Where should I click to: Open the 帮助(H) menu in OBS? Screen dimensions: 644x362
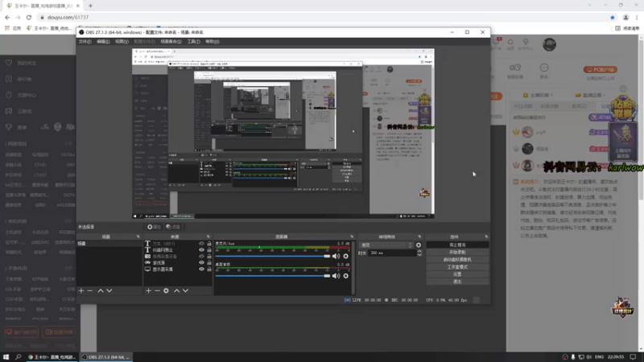[x=212, y=42]
